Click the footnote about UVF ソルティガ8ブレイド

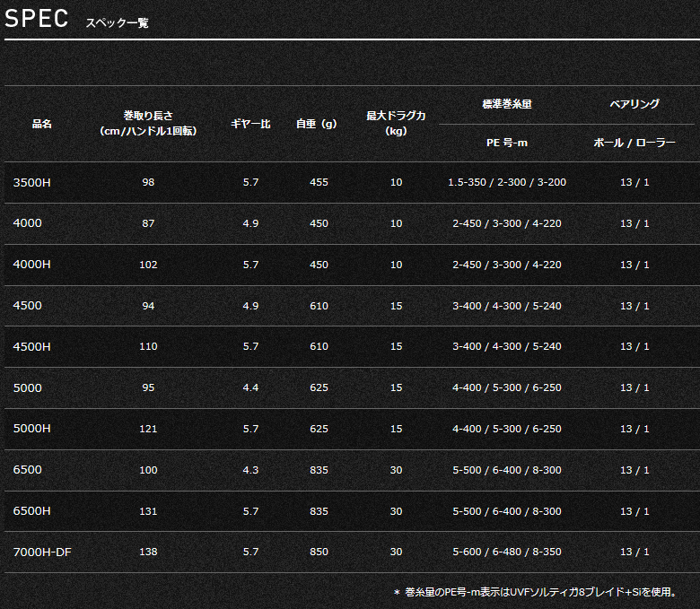[535, 593]
